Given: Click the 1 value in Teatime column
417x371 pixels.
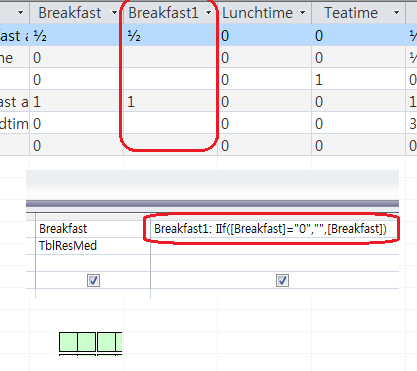Looking at the screenshot, I should [x=319, y=80].
